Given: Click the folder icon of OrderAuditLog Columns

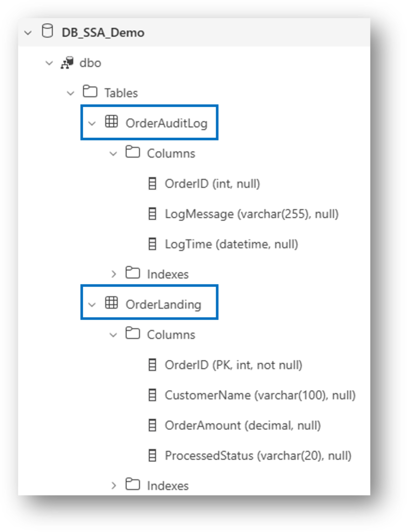Looking at the screenshot, I should coord(133,153).
